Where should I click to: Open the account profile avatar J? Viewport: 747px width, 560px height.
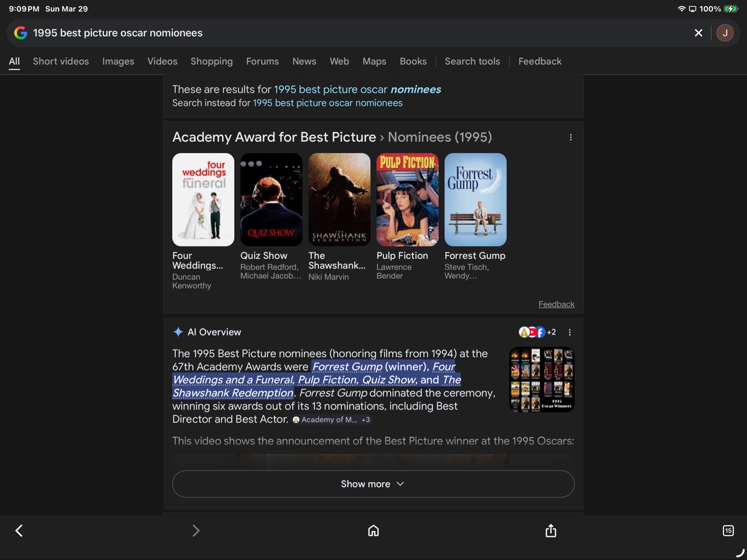coord(725,33)
